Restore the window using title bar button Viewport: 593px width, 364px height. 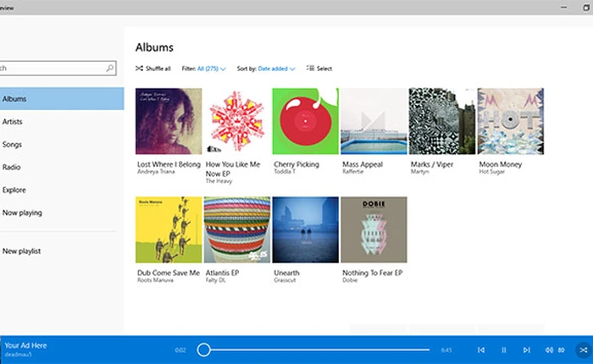[x=586, y=7]
